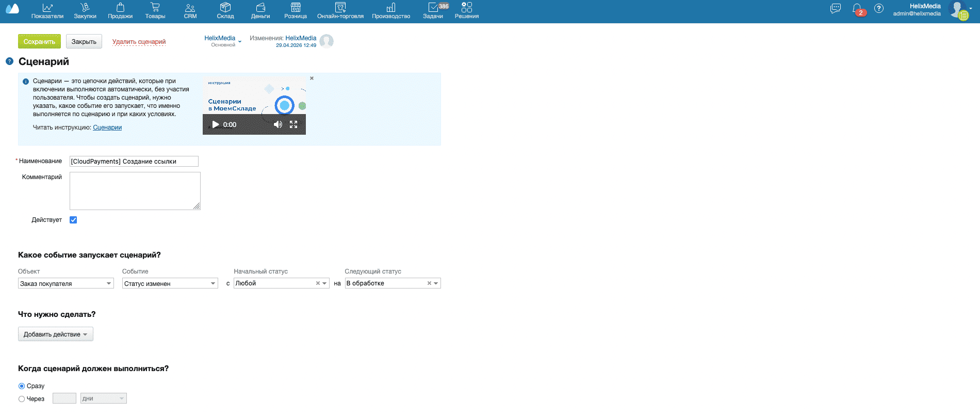Open the Деньги section
This screenshot has width=980, height=416.
[260, 11]
